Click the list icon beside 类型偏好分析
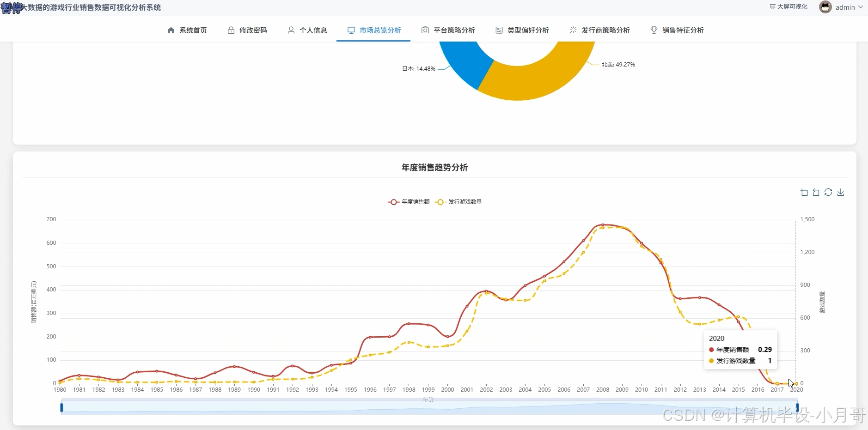Image resolution: width=868 pixels, height=430 pixels. point(499,30)
